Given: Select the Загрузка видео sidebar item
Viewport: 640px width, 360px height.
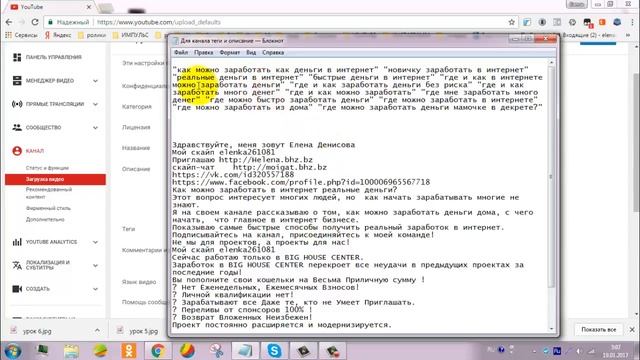Looking at the screenshot, I should (x=55, y=179).
